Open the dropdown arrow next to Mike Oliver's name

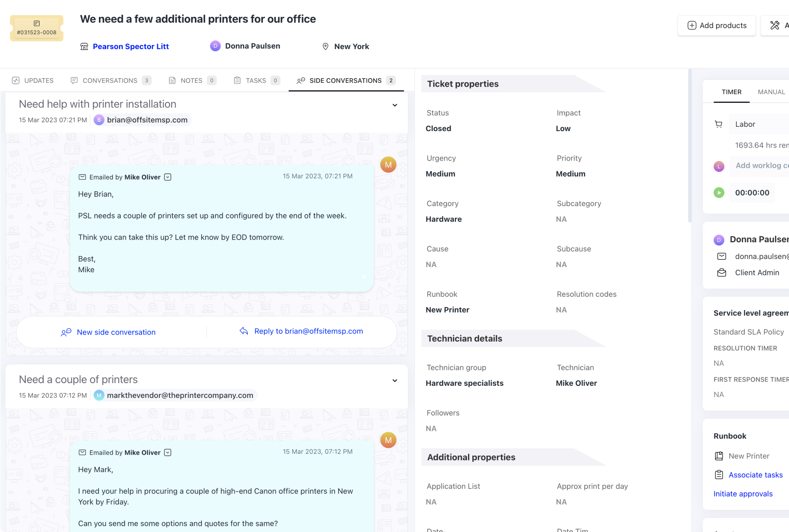click(168, 177)
